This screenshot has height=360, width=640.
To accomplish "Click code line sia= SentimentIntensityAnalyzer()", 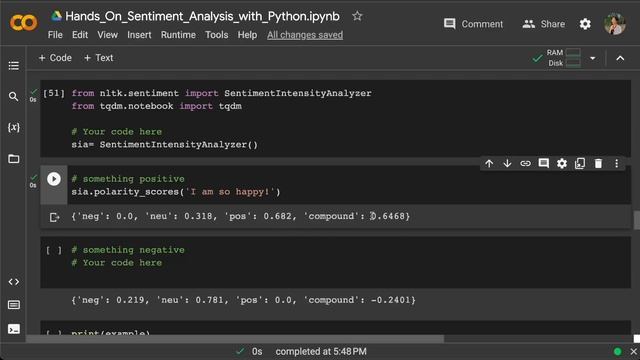I will pos(164,144).
